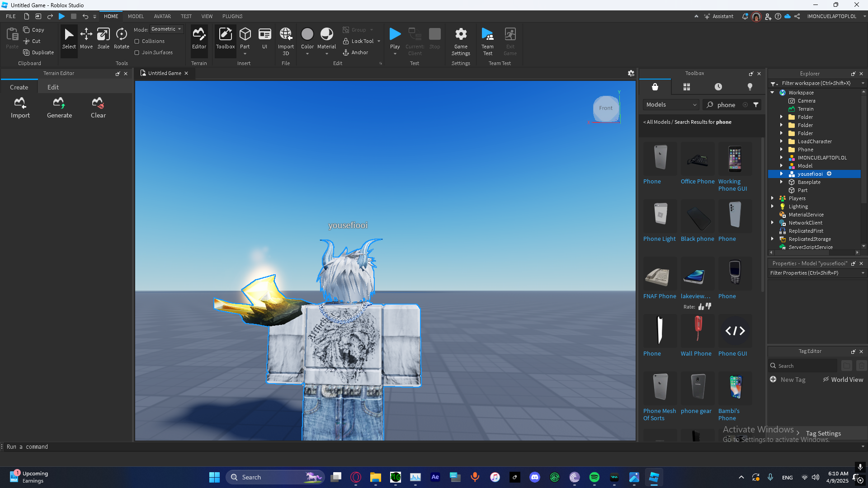Enable the Join Surfaces checkbox
The width and height of the screenshot is (868, 488).
coord(137,52)
